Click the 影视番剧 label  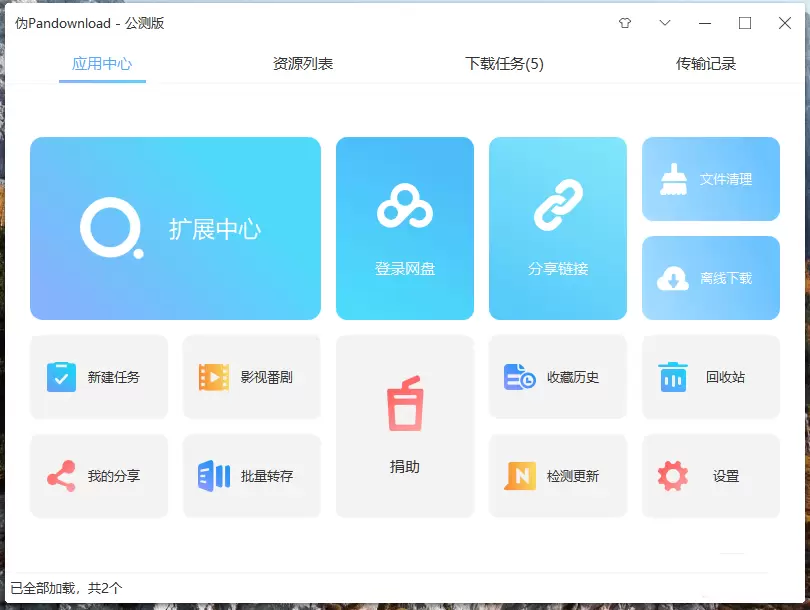point(267,377)
